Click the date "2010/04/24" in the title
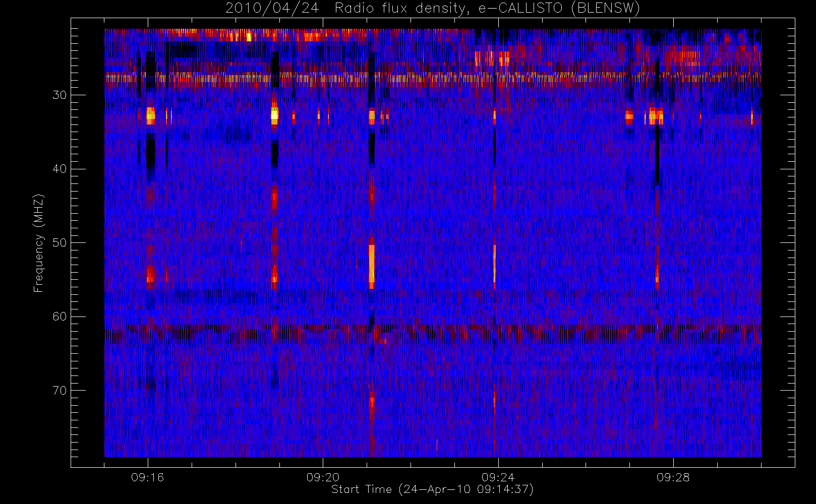 coord(272,9)
